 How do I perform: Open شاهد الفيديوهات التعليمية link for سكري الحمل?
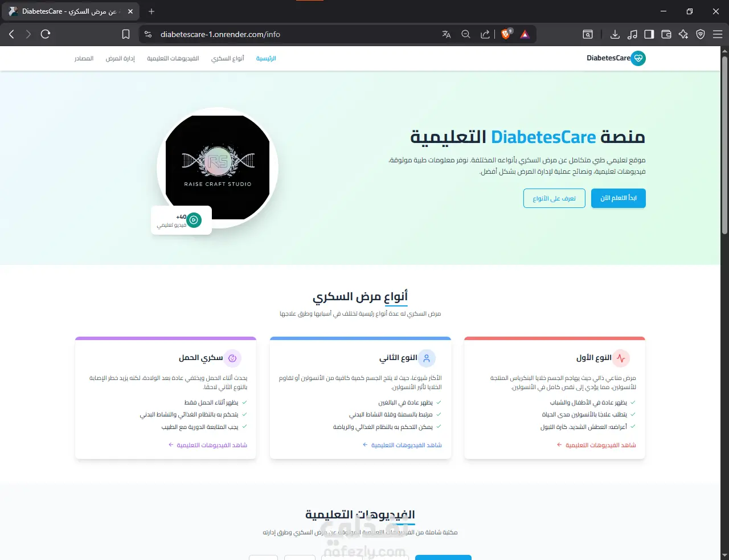click(208, 445)
